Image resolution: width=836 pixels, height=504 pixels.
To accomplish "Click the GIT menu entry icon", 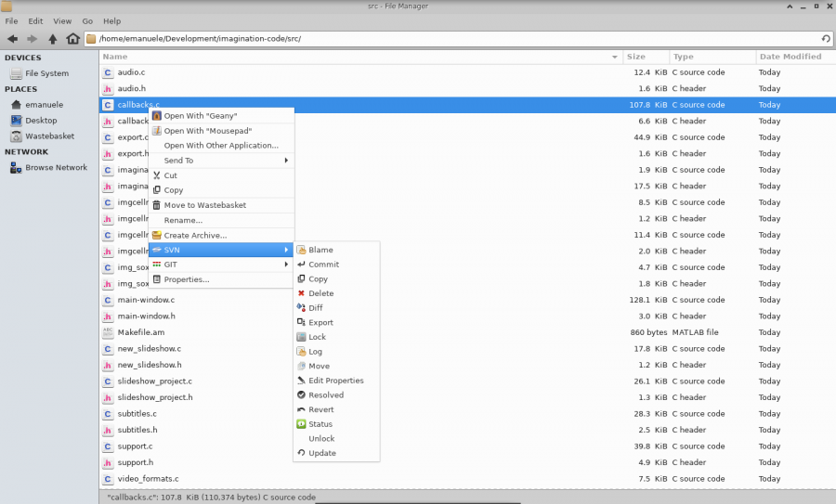I will [157, 265].
